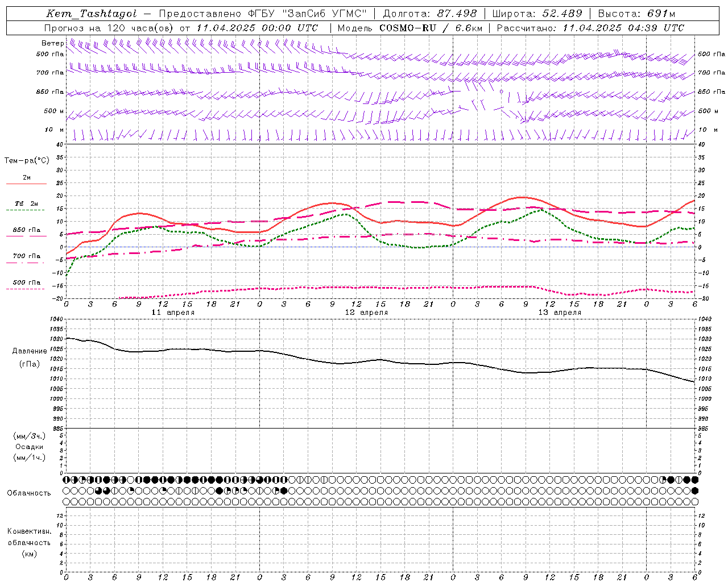Click the 700 гПа temperature legend entry
The height and width of the screenshot is (582, 728).
(27, 256)
